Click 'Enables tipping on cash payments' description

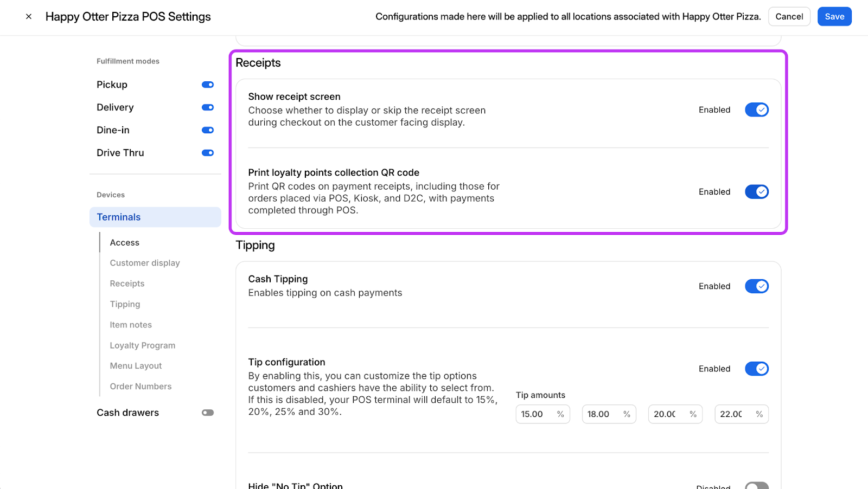(325, 293)
